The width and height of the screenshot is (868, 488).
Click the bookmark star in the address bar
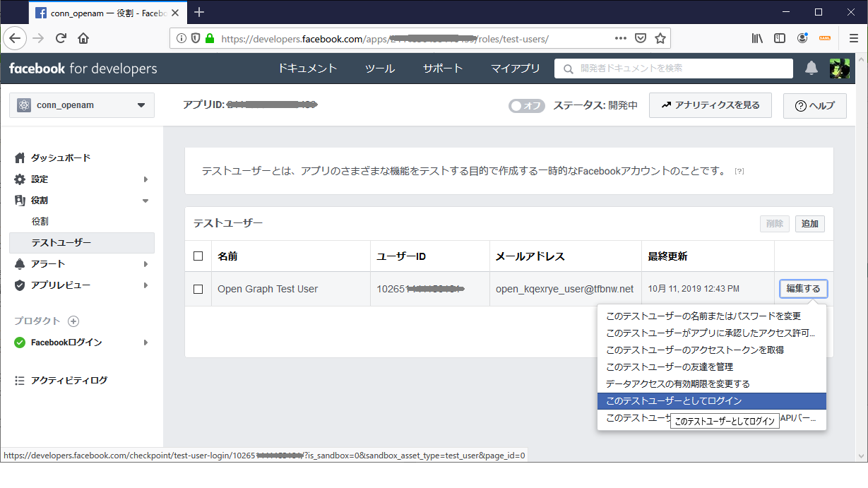(658, 38)
